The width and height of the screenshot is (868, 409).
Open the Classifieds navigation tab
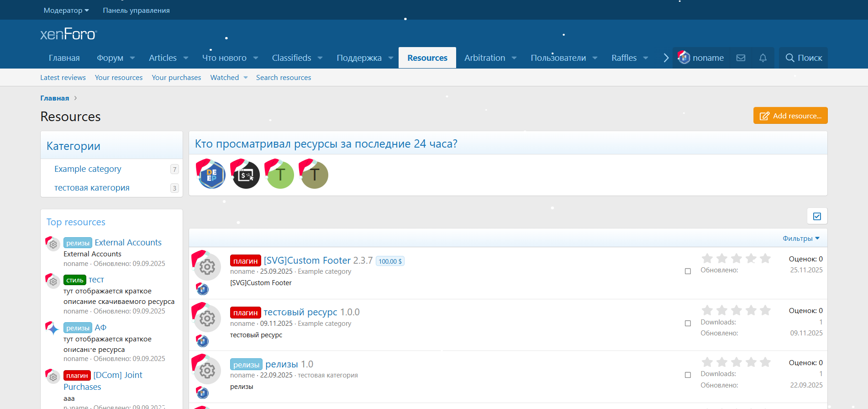tap(291, 58)
